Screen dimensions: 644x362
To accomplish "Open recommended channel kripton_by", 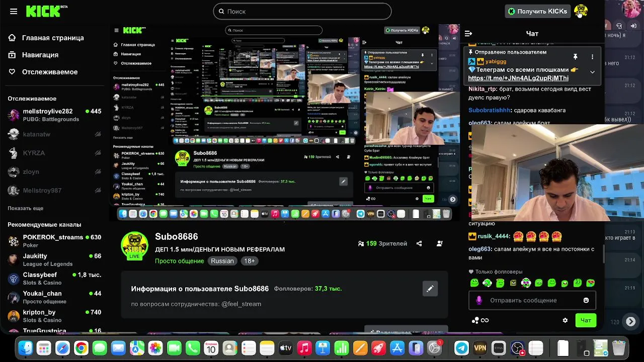I will coord(54,316).
